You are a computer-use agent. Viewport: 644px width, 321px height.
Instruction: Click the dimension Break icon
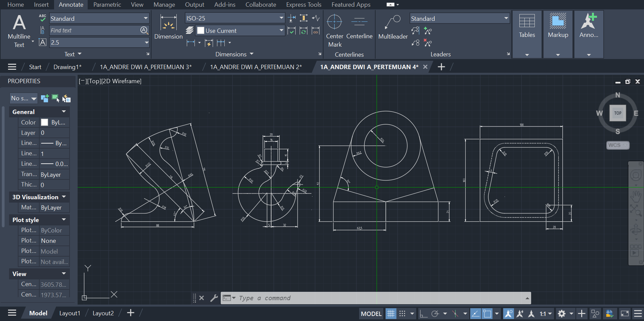(292, 18)
